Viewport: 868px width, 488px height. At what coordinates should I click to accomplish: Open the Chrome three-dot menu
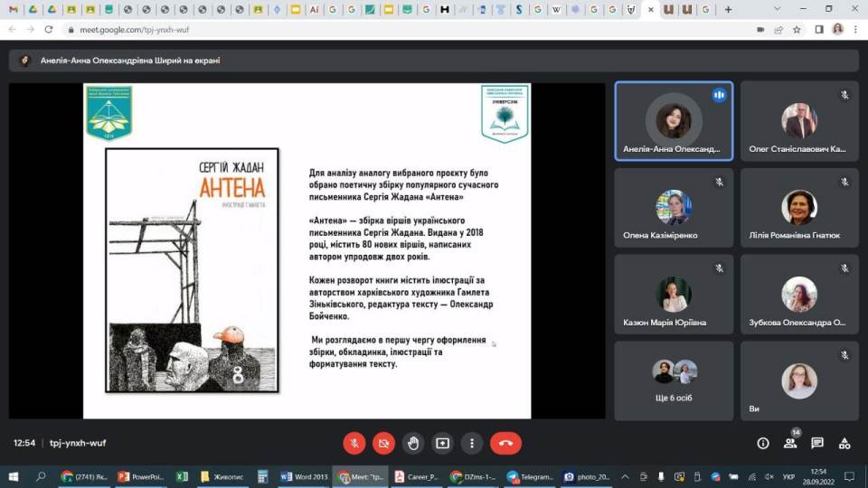(855, 29)
